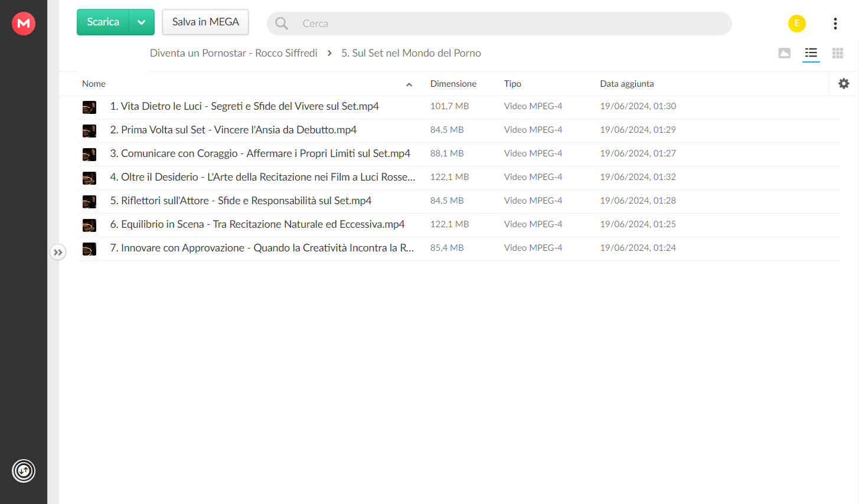Viewport: 859px width, 504px height.
Task: Click the Salva in MEGA button
Action: tap(205, 22)
